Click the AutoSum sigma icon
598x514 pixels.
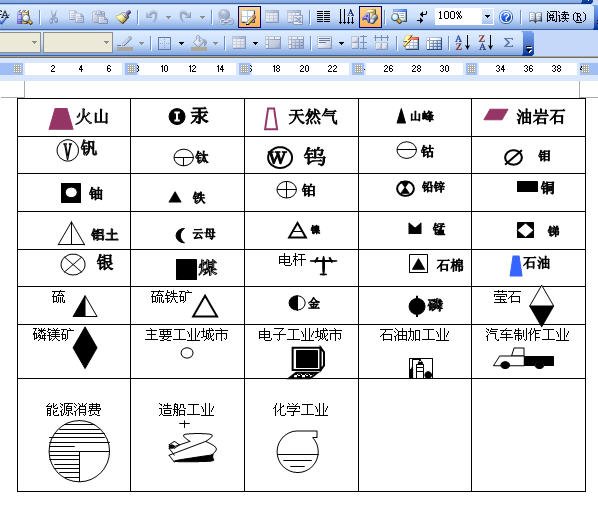pos(508,43)
